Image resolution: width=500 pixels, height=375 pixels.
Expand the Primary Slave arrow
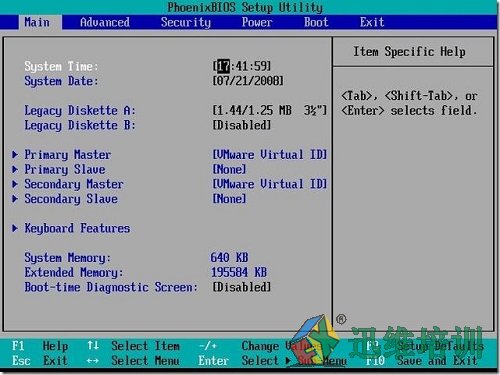tap(15, 169)
